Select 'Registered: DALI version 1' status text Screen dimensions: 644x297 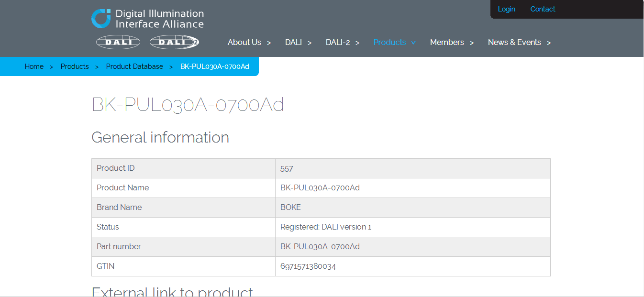click(x=326, y=227)
